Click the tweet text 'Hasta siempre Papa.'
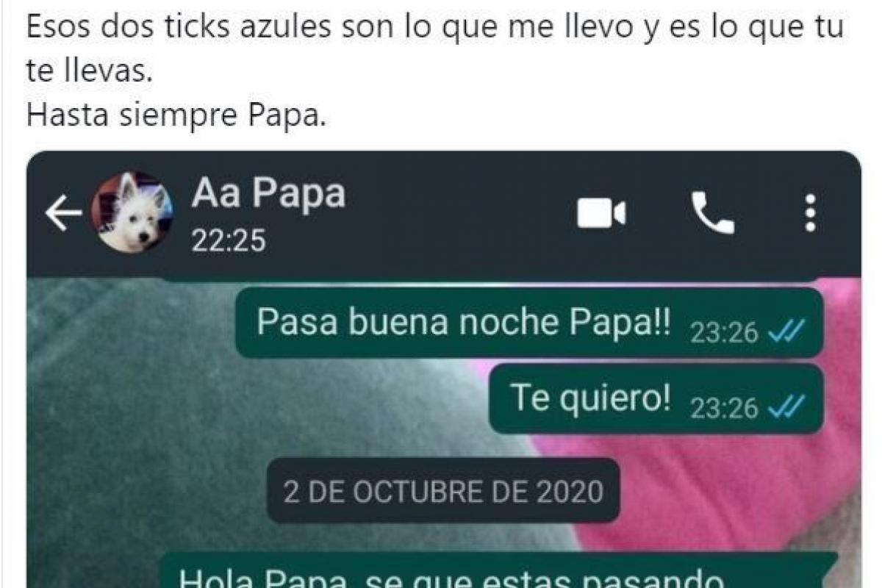The width and height of the screenshot is (882, 588). click(x=175, y=115)
